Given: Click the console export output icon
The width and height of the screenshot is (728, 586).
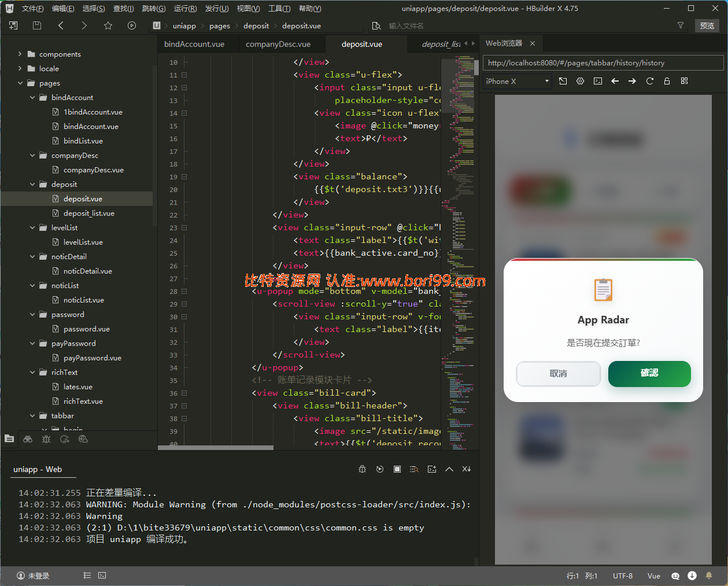Looking at the screenshot, I should (432, 469).
